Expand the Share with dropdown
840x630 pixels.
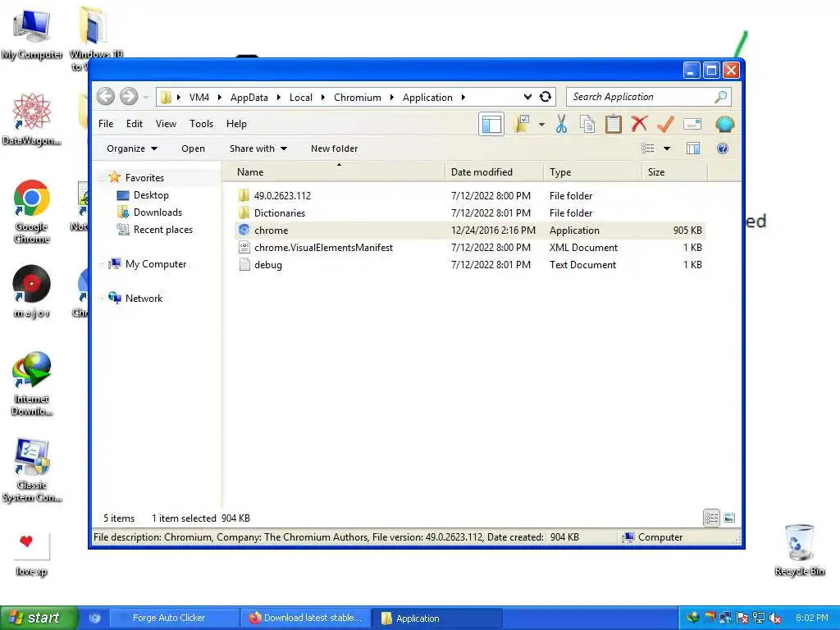tap(258, 148)
